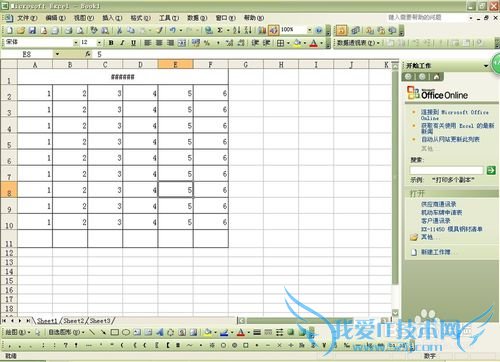
Task: Toggle the highlighted Drawing toolbar button
Action: point(273,30)
